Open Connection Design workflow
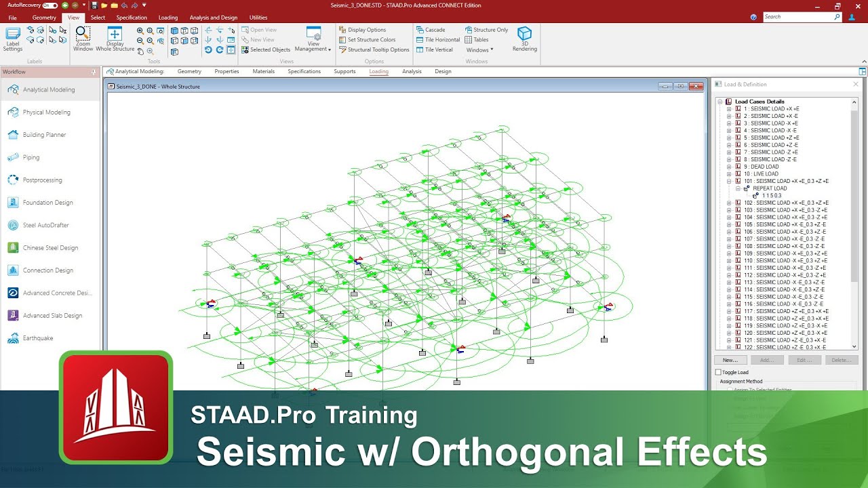868x488 pixels. coord(51,270)
